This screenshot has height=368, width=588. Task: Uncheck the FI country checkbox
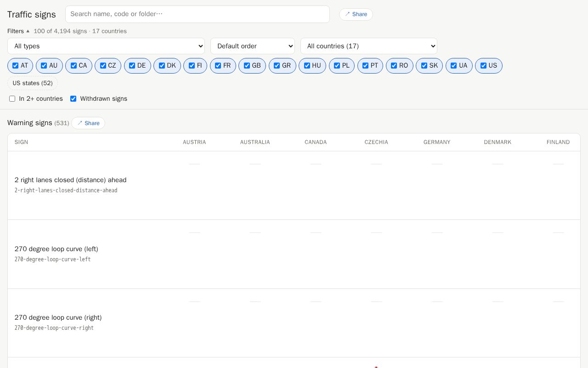click(x=192, y=66)
